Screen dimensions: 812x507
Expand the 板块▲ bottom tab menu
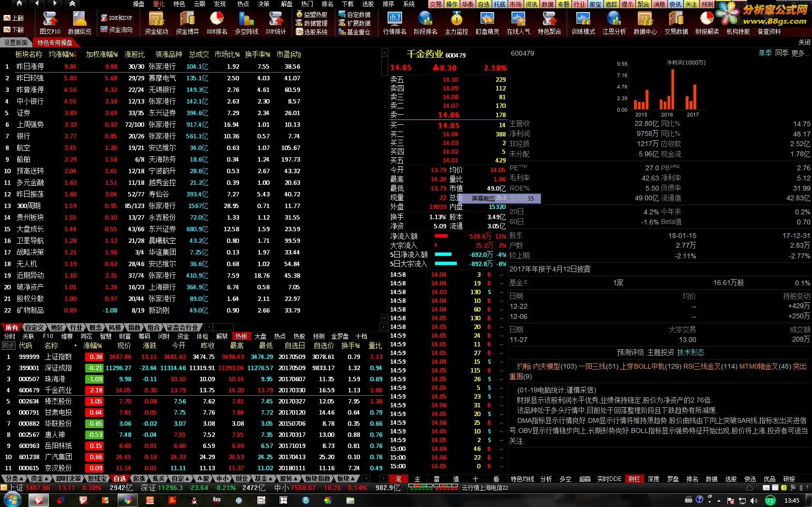(346, 478)
